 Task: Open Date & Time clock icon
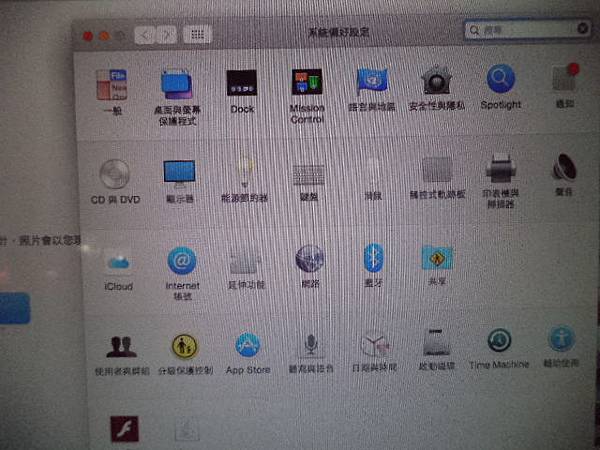pos(374,344)
